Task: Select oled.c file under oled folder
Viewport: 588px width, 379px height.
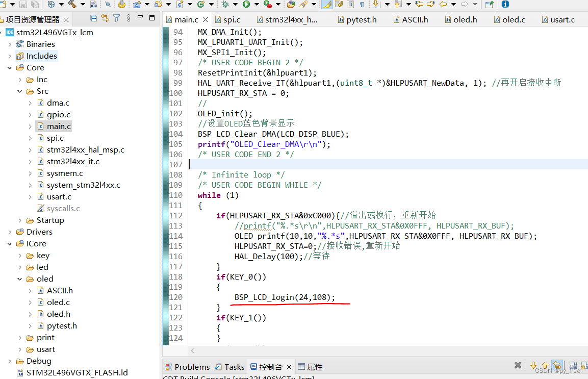Action: pos(58,302)
